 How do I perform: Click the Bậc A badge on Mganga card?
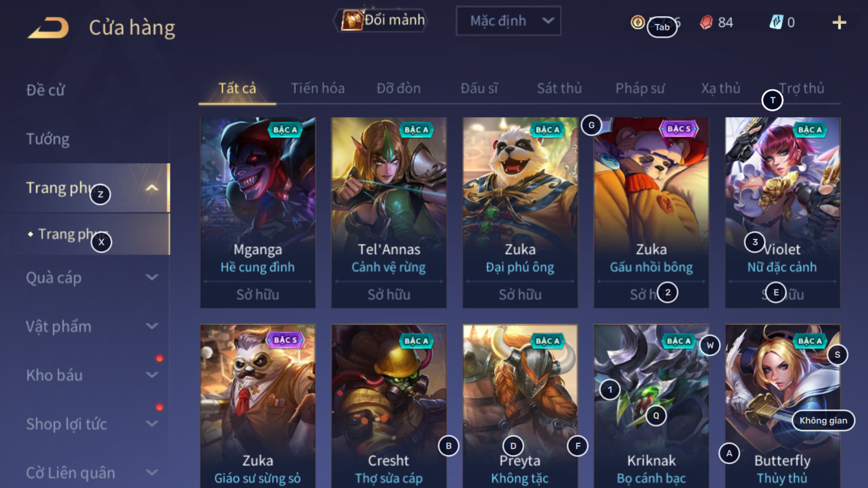click(x=285, y=129)
